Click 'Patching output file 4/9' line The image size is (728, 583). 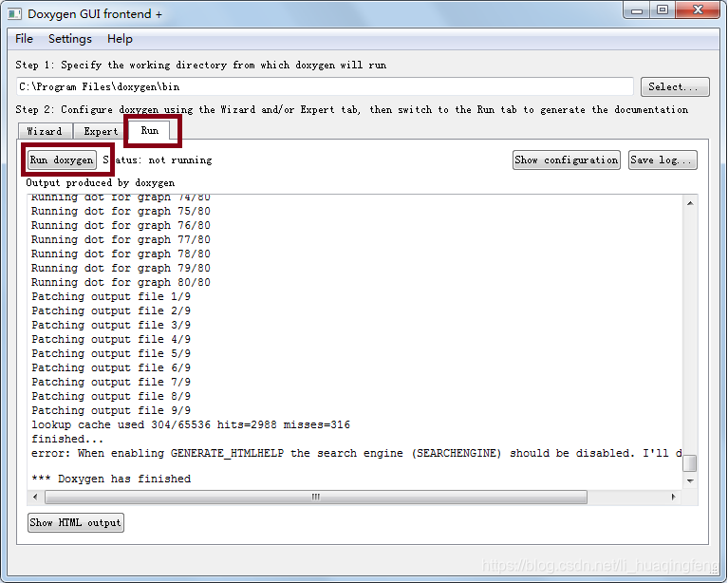pos(111,340)
